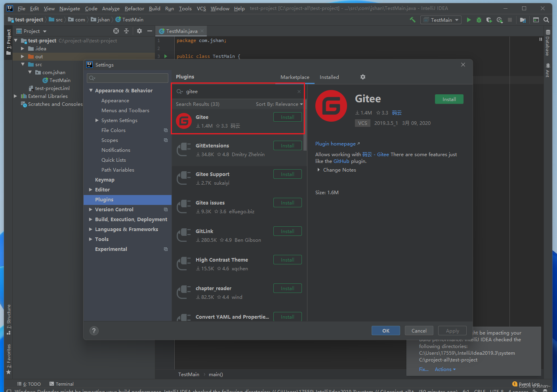Viewport: 557px width, 392px height.
Task: Click the OK button in Settings
Action: [385, 331]
